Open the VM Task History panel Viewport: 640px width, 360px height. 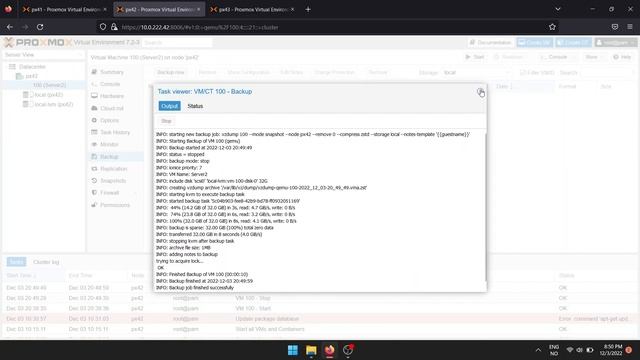(115, 133)
